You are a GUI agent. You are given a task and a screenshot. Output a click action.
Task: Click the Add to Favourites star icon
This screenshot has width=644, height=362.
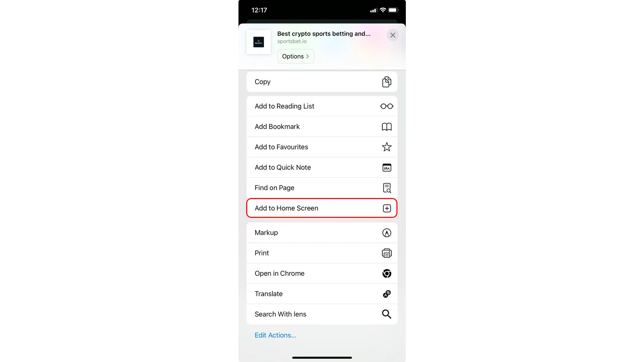(387, 147)
